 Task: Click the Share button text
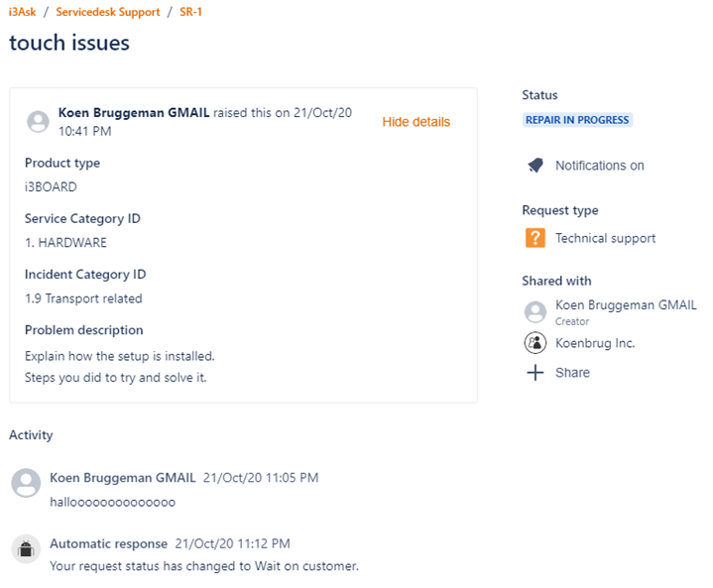(572, 373)
